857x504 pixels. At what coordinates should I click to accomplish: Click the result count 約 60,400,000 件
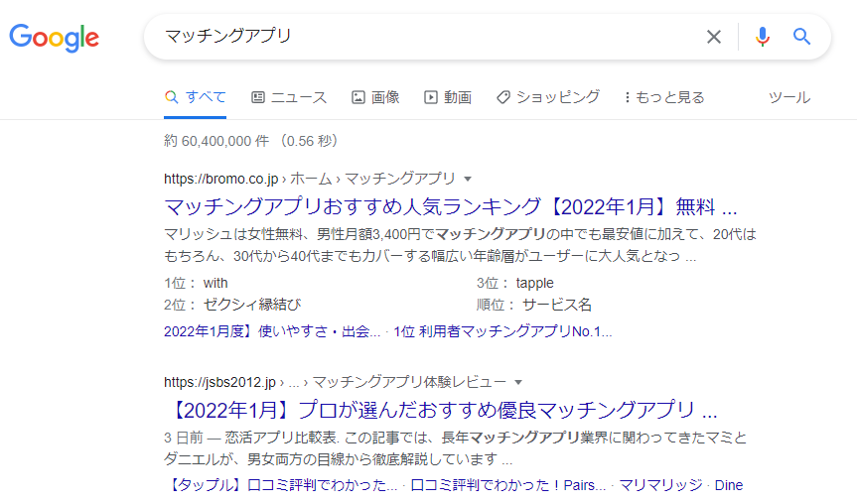click(216, 141)
